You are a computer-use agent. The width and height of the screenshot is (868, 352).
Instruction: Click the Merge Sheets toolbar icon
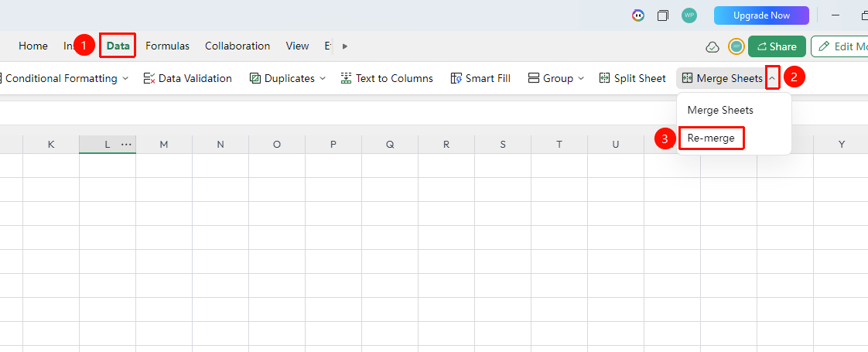(688, 79)
